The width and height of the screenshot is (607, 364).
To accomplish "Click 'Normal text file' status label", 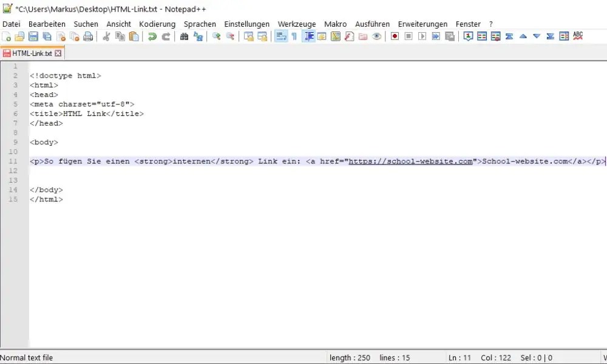I will (x=26, y=358).
